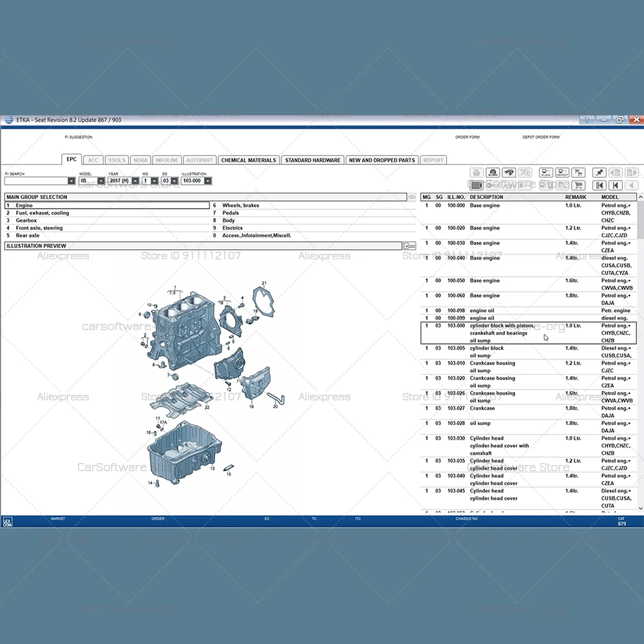Select row 103-028 oil sump
Image resolution: width=644 pixels, height=644 pixels.
coord(529,427)
